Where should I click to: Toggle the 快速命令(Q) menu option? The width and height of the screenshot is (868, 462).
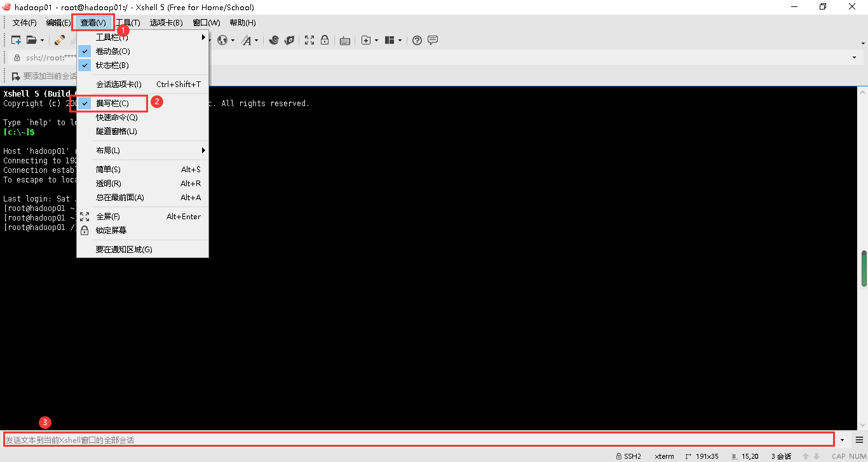click(142, 117)
